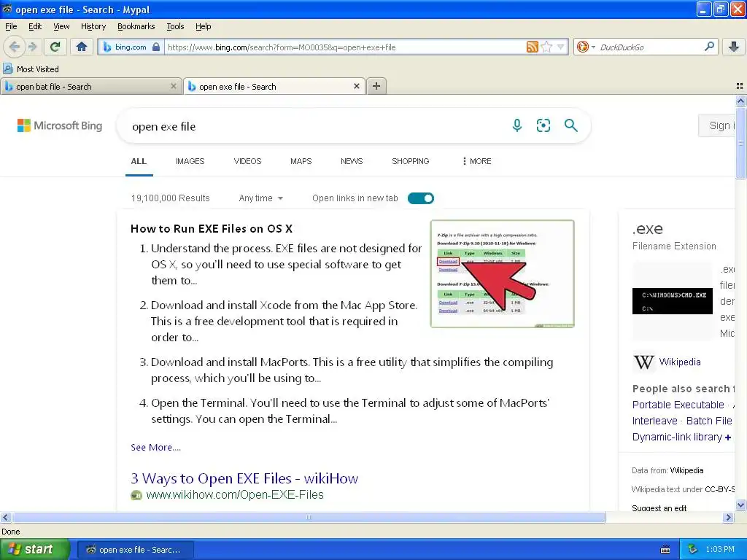Click the Windows start button

click(34, 549)
